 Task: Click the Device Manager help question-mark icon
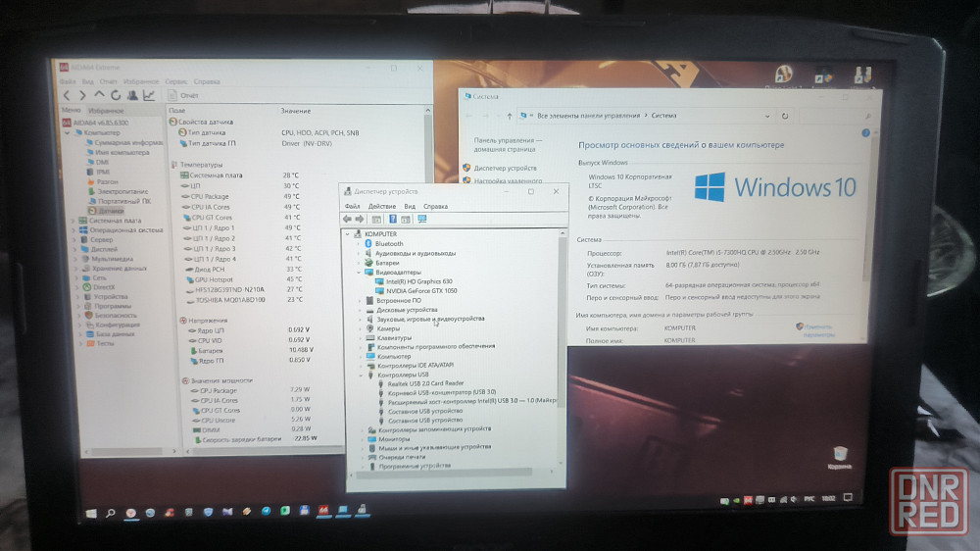tap(393, 219)
